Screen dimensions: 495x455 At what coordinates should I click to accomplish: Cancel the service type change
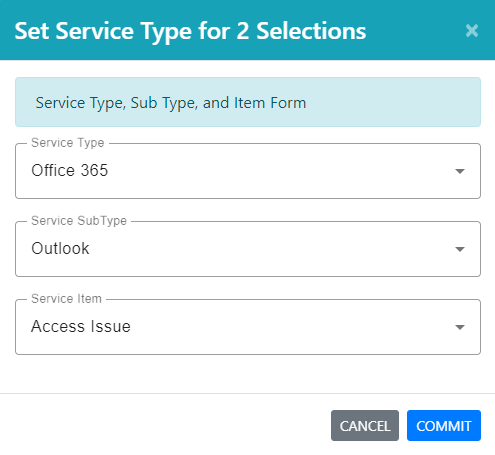[x=365, y=426]
